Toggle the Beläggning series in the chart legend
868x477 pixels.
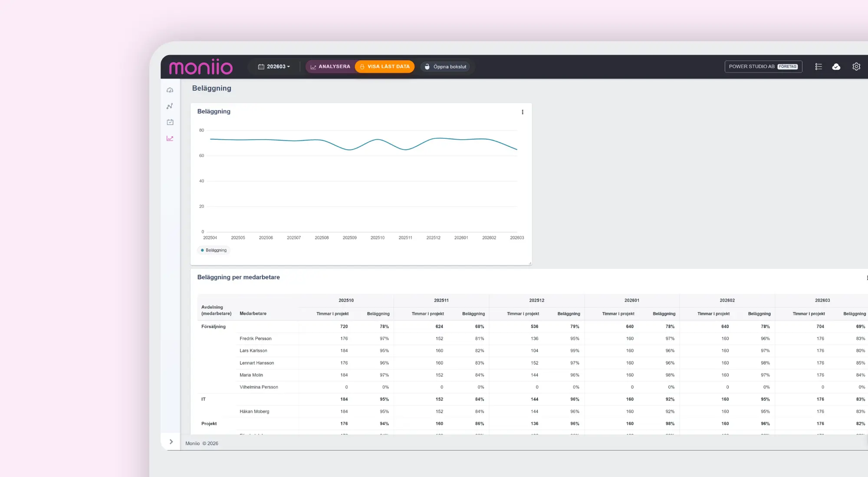point(214,250)
